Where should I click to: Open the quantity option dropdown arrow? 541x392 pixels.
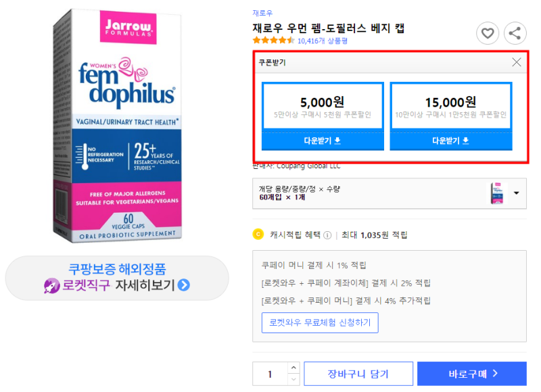[517, 193]
